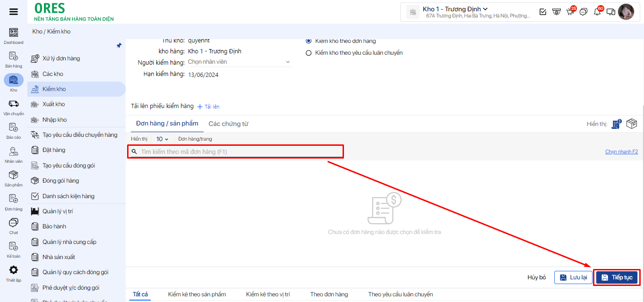This screenshot has width=644, height=302.
Task: Open the Vận chuyển truck icon
Action: coord(14,104)
